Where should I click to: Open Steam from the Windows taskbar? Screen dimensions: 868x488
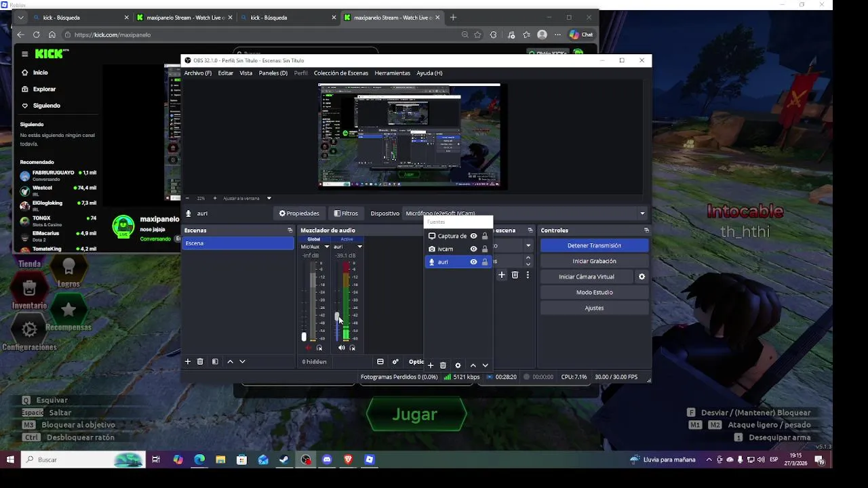(284, 460)
